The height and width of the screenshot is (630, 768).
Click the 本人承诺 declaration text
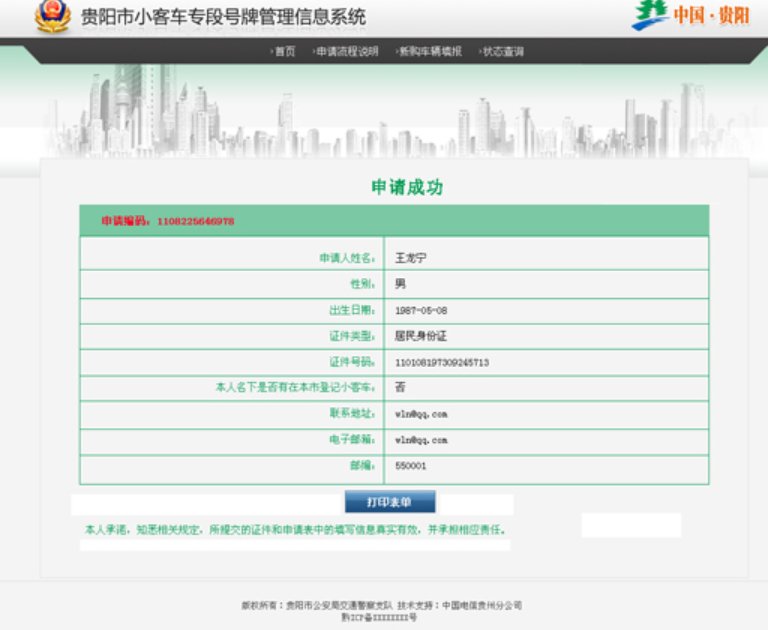[x=295, y=530]
